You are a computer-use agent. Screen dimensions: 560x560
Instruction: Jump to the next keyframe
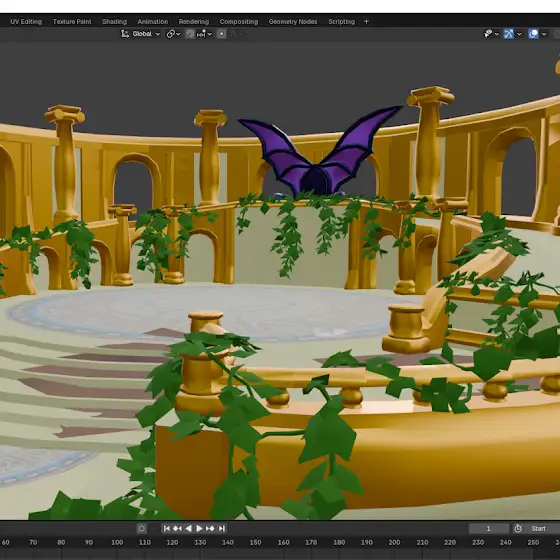click(210, 528)
